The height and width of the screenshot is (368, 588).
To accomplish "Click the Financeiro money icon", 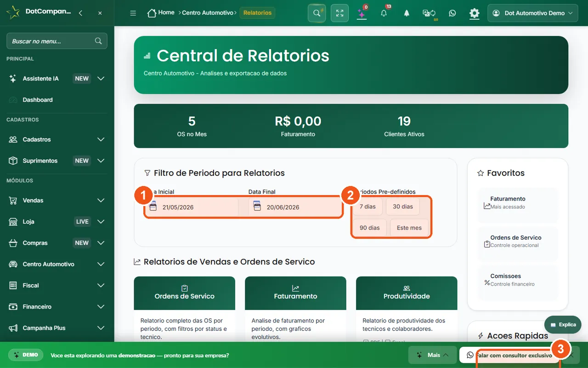I will pos(13,307).
